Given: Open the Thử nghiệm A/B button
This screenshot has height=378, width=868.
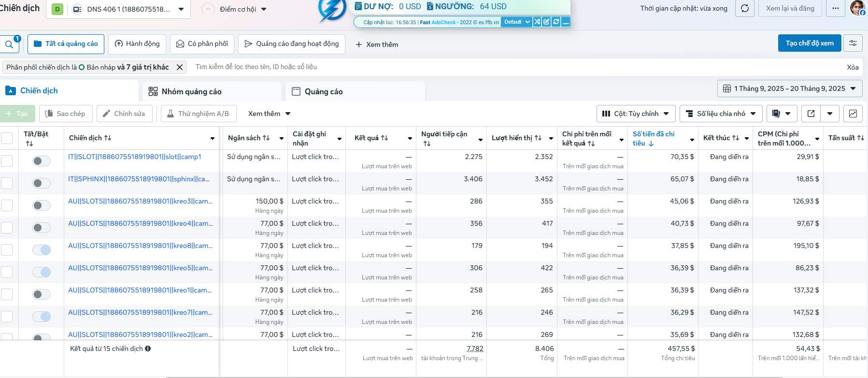Looking at the screenshot, I should (x=199, y=114).
